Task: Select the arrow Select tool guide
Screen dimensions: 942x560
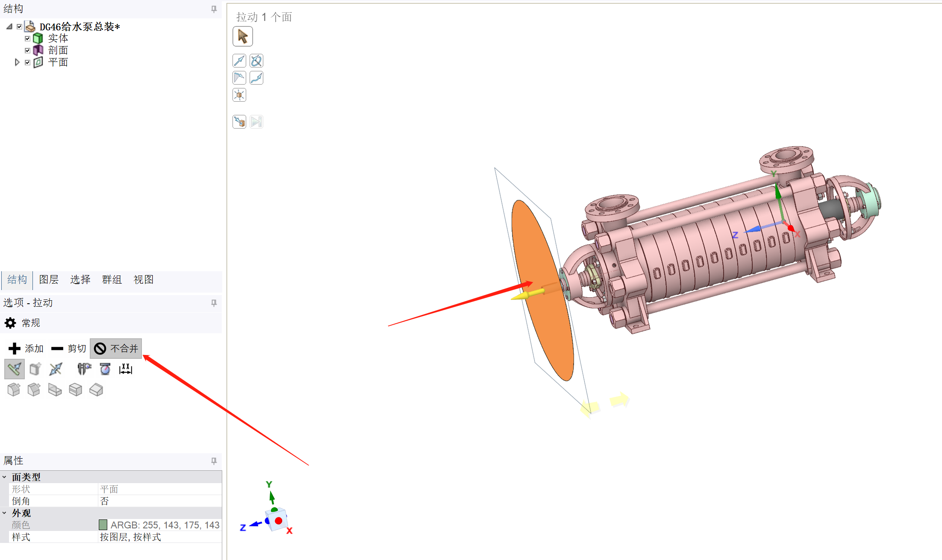Action: coord(242,36)
